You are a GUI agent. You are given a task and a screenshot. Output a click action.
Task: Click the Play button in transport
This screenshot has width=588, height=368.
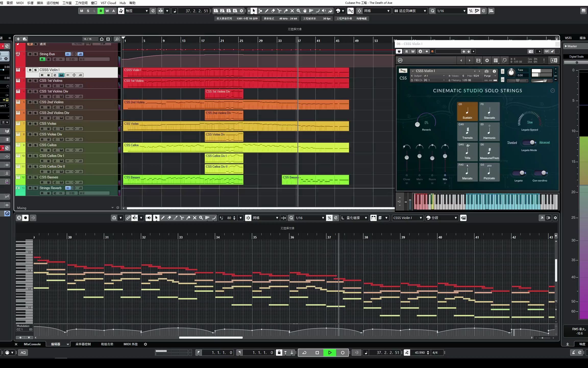[330, 352]
